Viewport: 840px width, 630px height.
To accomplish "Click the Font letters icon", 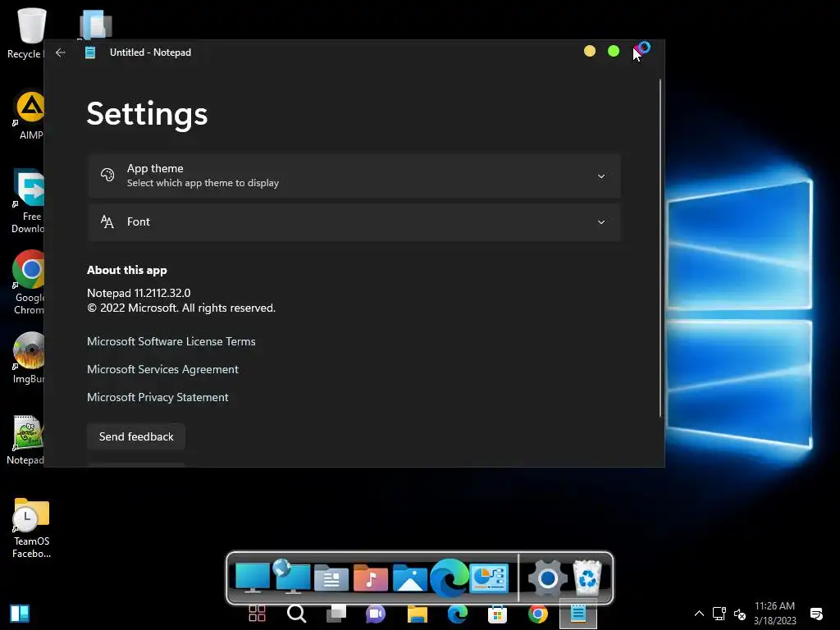I will tap(107, 221).
